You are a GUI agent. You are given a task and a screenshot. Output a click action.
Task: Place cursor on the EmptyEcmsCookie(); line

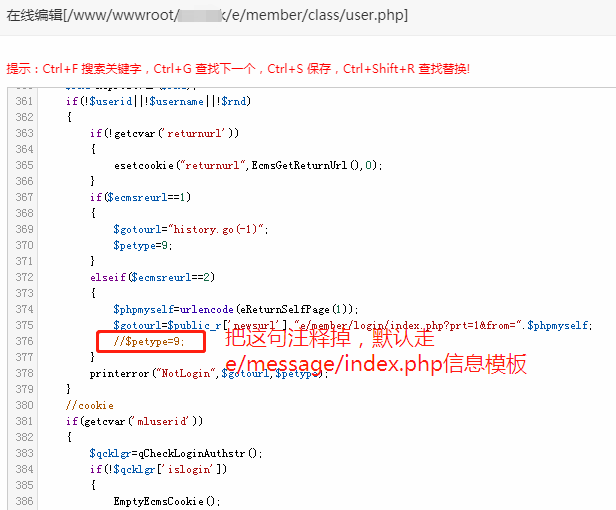click(x=166, y=501)
